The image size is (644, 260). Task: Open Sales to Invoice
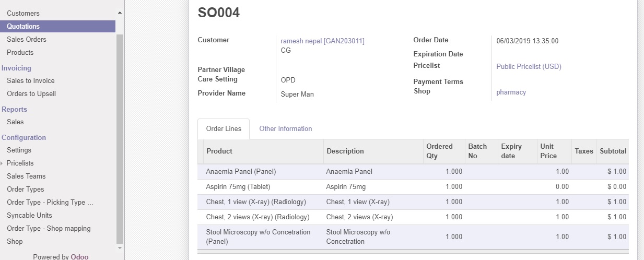[x=31, y=80]
